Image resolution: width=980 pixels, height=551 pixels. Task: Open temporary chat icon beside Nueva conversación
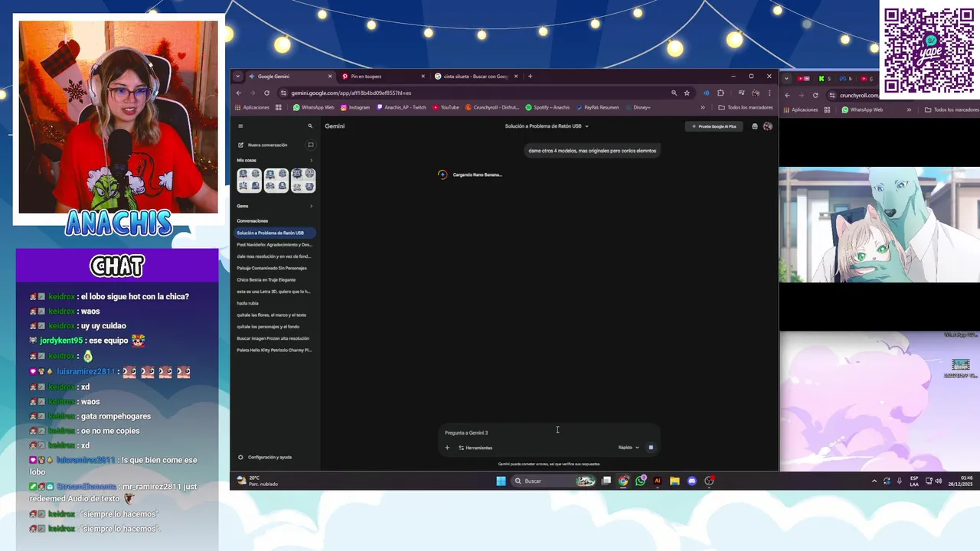311,145
